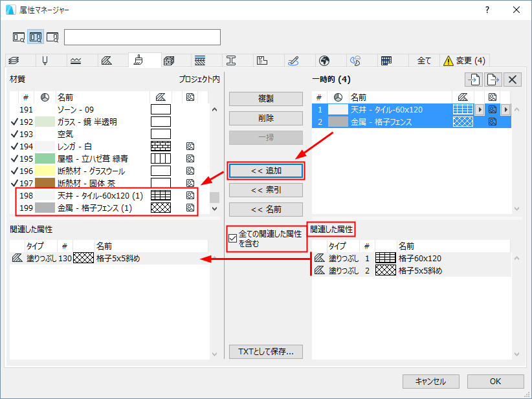Click the << 追加 button
This screenshot has width=532, height=399.
click(x=266, y=171)
